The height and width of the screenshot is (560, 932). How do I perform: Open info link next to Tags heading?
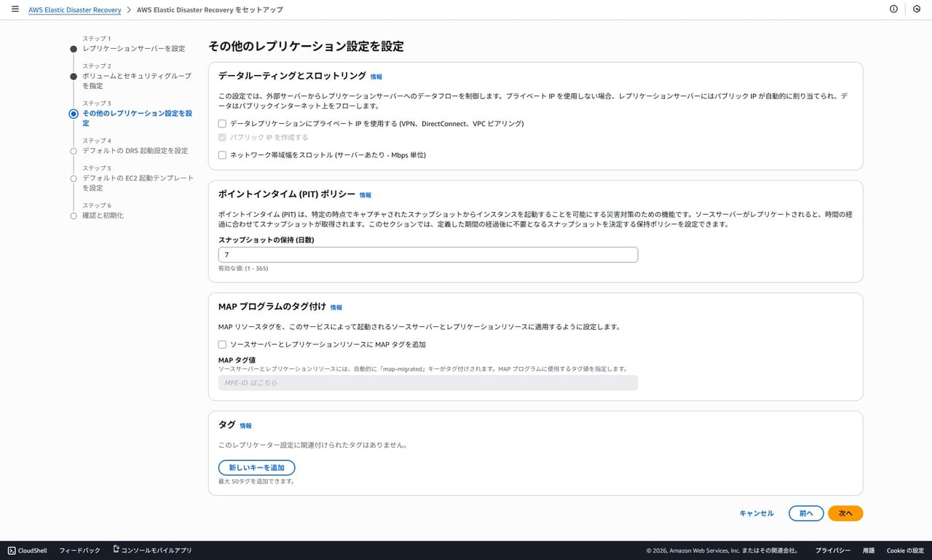[245, 425]
